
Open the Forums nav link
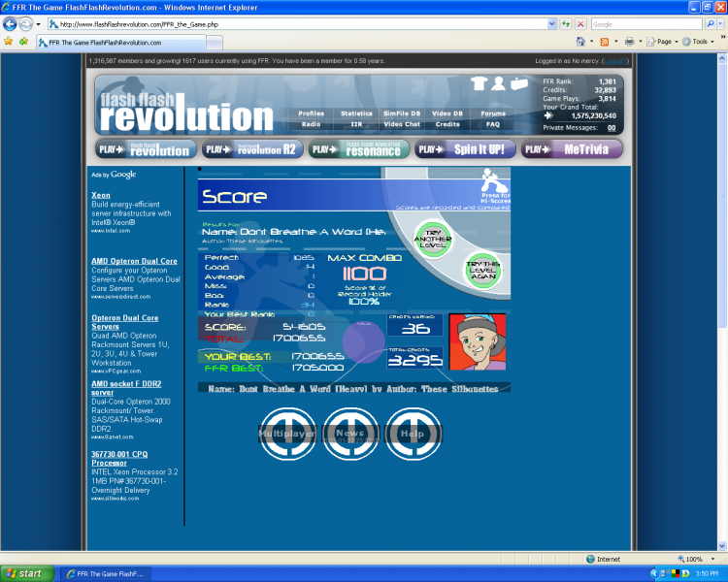click(x=492, y=113)
